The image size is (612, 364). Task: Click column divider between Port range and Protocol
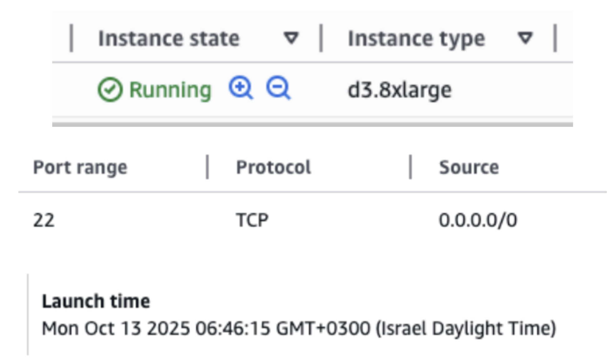tap(207, 167)
